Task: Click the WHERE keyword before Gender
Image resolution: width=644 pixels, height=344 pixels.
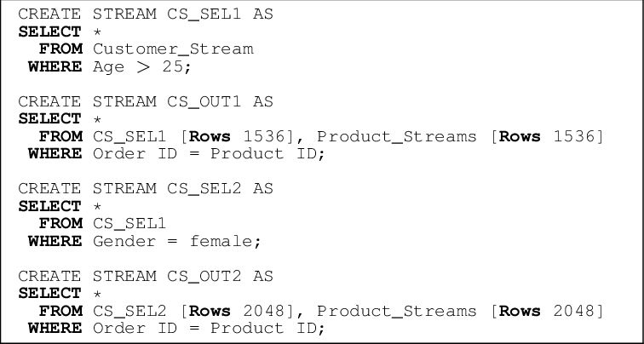Action: [55, 241]
